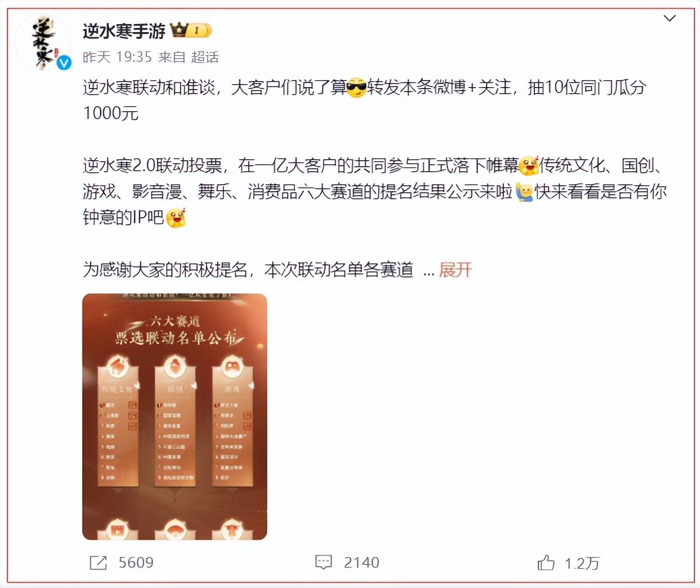The height and width of the screenshot is (588, 700).
Task: Click the 传统文化 column in poster
Action: pos(117,421)
